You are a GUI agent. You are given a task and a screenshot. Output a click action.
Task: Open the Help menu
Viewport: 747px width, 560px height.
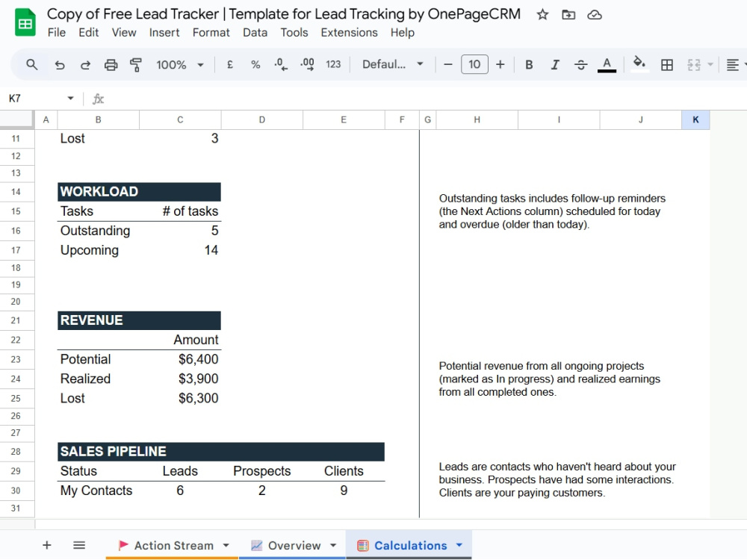(403, 32)
